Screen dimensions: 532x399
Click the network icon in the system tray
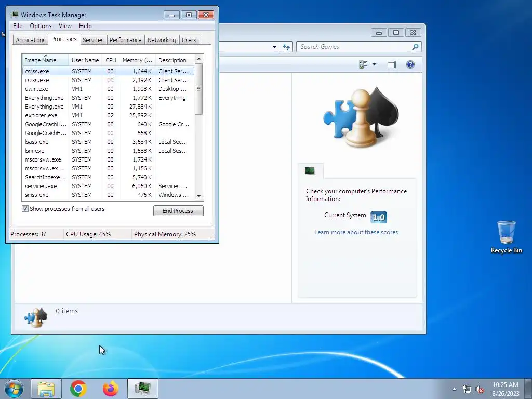pos(467,389)
